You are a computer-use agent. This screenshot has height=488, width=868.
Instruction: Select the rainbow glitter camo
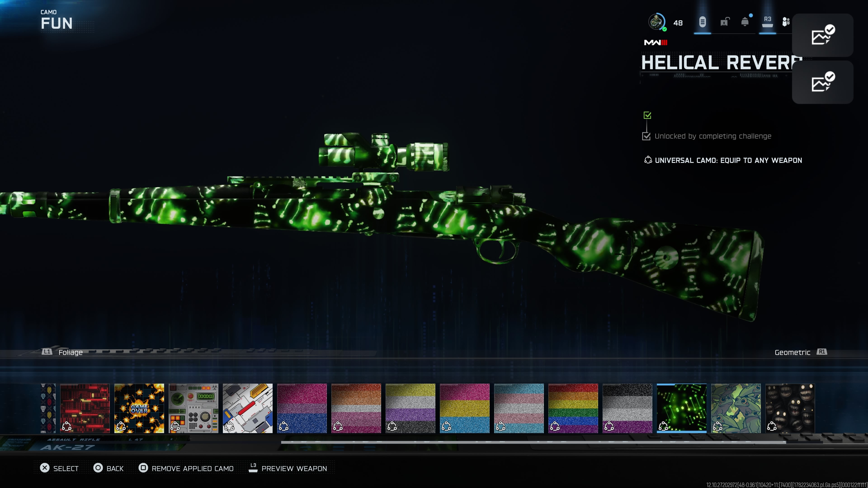point(573,408)
